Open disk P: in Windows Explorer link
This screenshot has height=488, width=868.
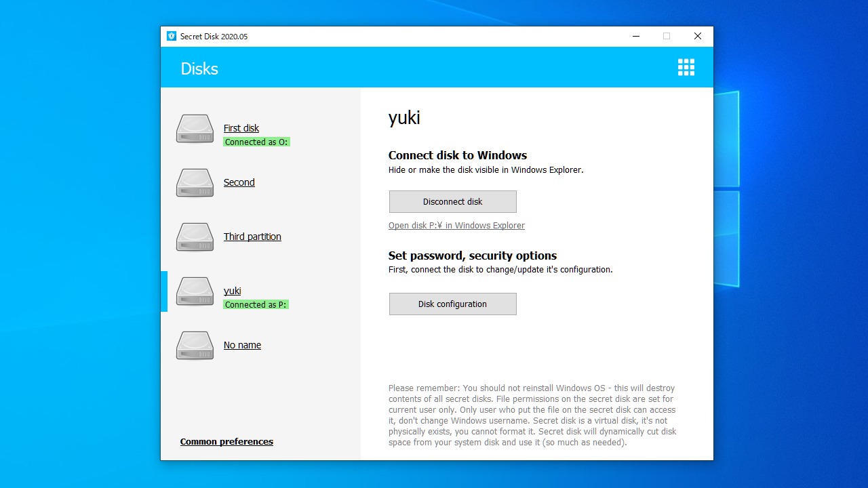[x=456, y=225]
